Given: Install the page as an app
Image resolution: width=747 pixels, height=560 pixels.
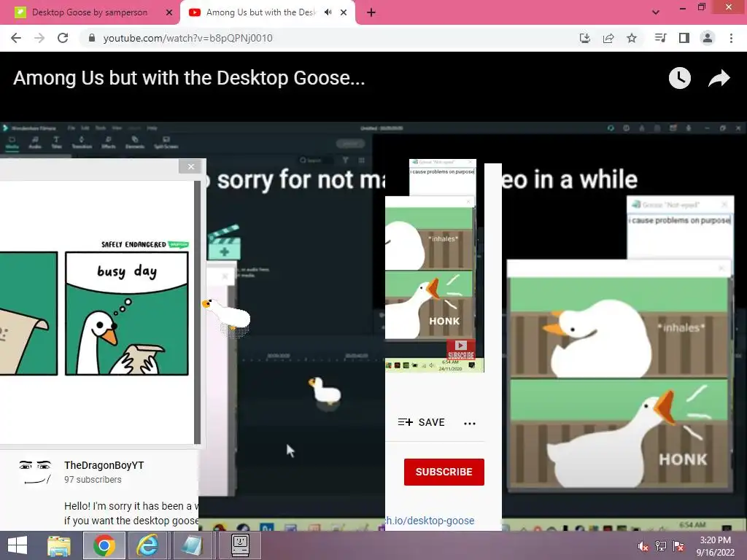Looking at the screenshot, I should (x=584, y=38).
